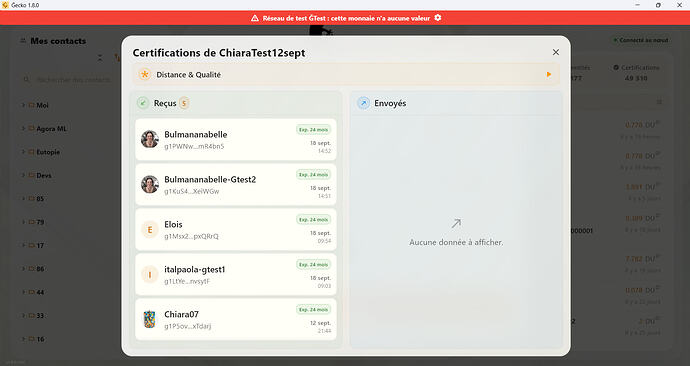Image resolution: width=690 pixels, height=366 pixels.
Task: Open Bulmananabelle's avatar photo
Action: (x=150, y=139)
